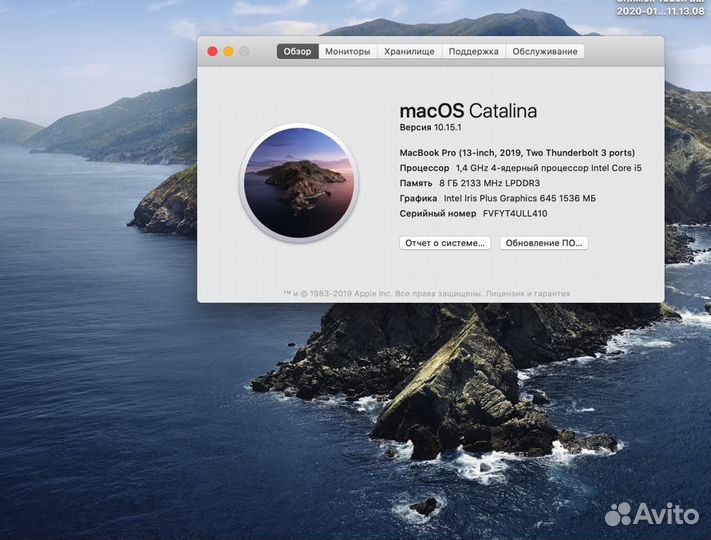This screenshot has width=711, height=540.
Task: Select the Обзор tab
Action: coord(297,51)
